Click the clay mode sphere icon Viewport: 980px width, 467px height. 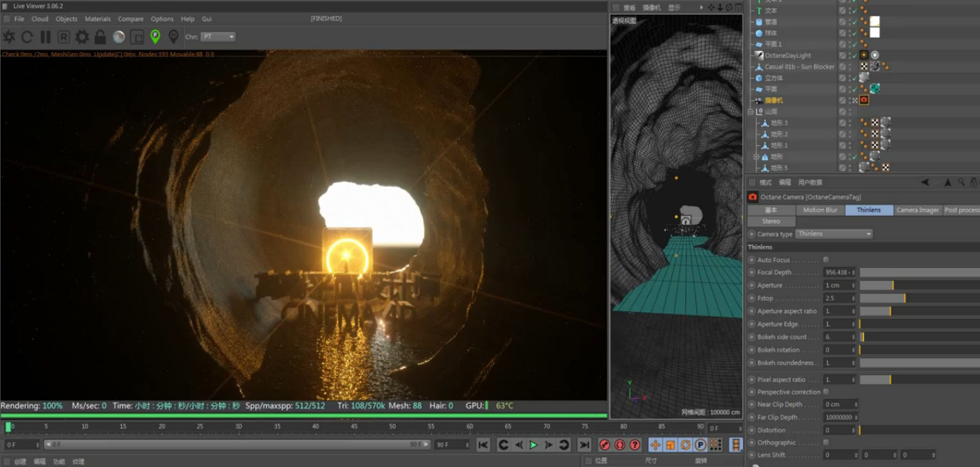pos(119,37)
